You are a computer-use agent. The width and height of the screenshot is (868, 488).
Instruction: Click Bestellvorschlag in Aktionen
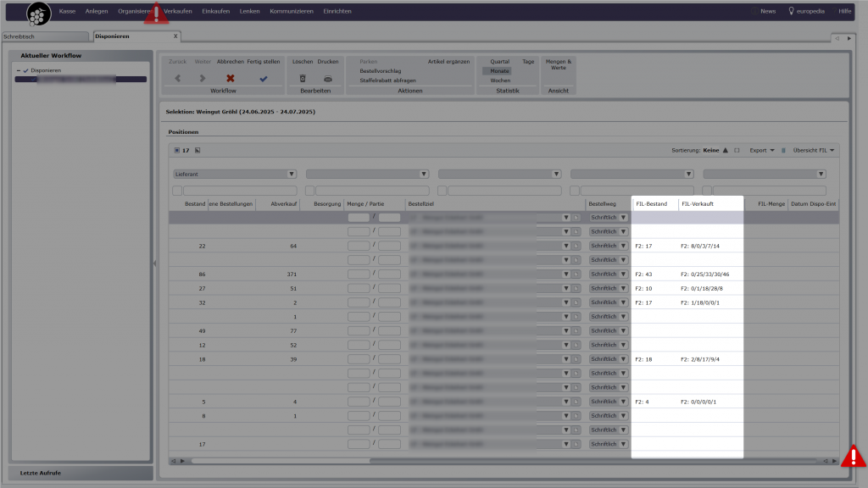[x=381, y=71]
